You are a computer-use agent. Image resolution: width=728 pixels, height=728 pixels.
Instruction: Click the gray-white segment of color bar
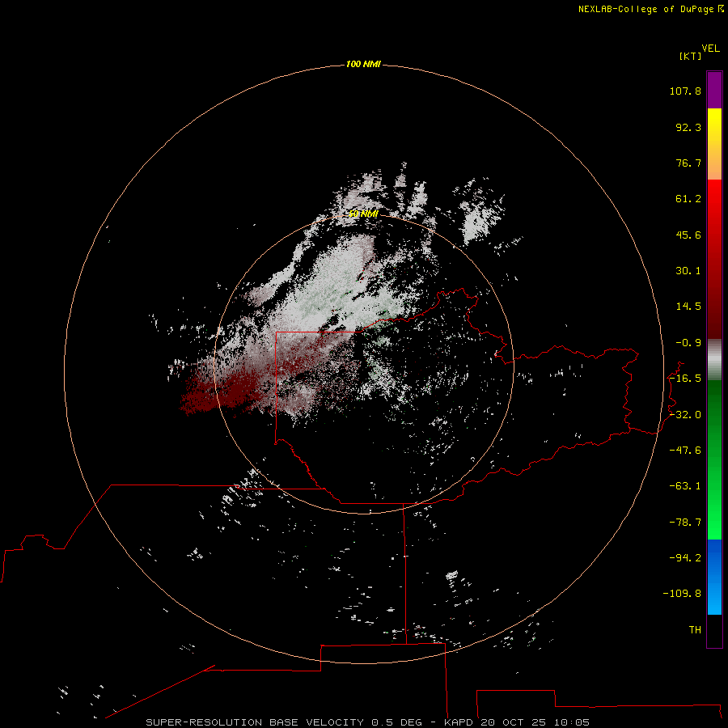(714, 360)
